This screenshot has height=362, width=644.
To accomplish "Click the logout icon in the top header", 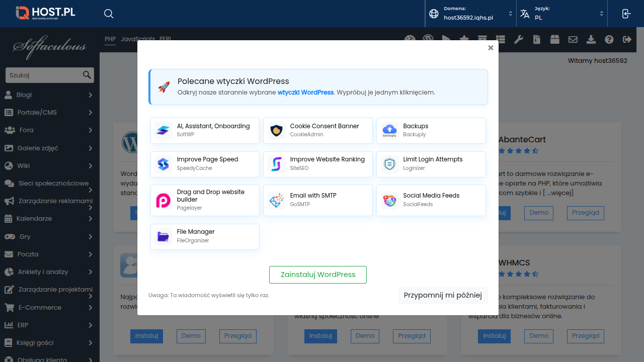I will pos(626,14).
